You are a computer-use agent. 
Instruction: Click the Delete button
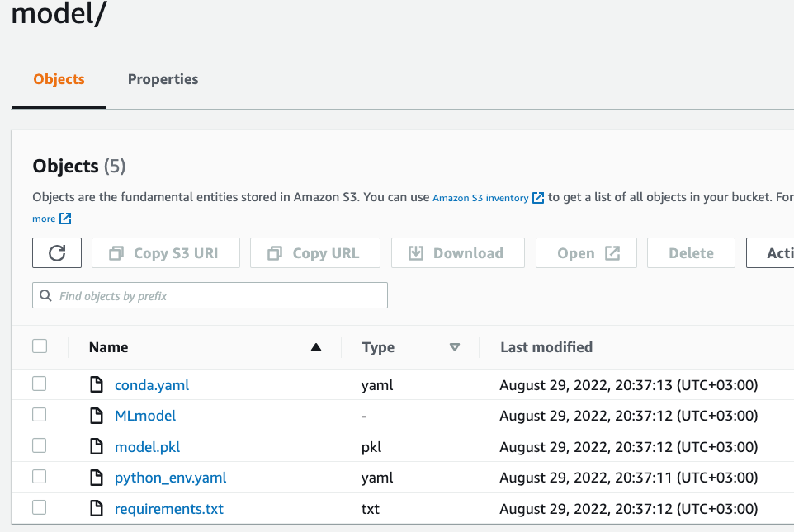tap(691, 252)
